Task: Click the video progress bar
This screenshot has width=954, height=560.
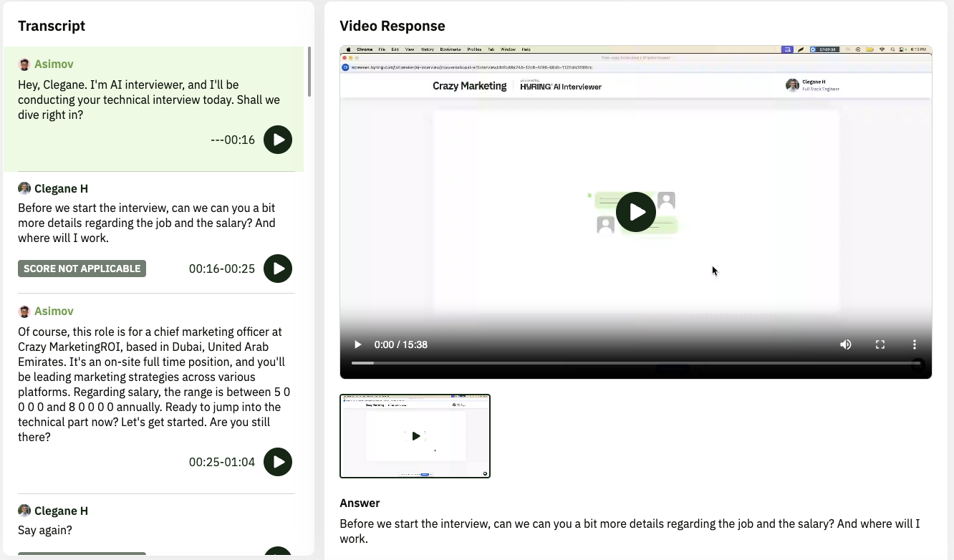Action: (635, 363)
